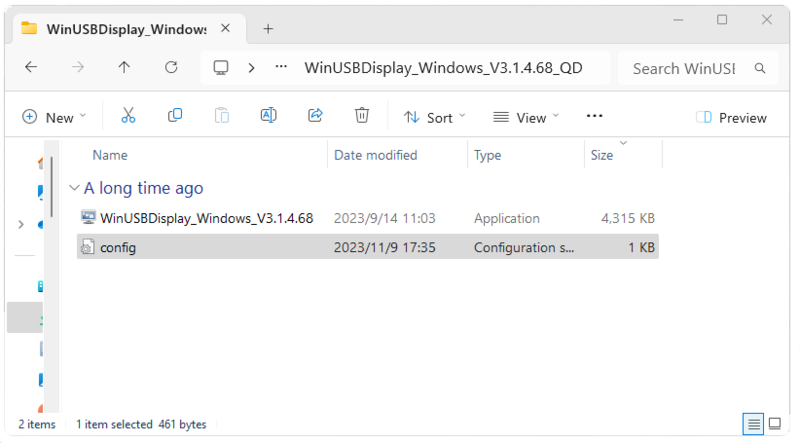Screen dimensions: 800x443
Task: Open the New item dropdown
Action: tap(54, 117)
